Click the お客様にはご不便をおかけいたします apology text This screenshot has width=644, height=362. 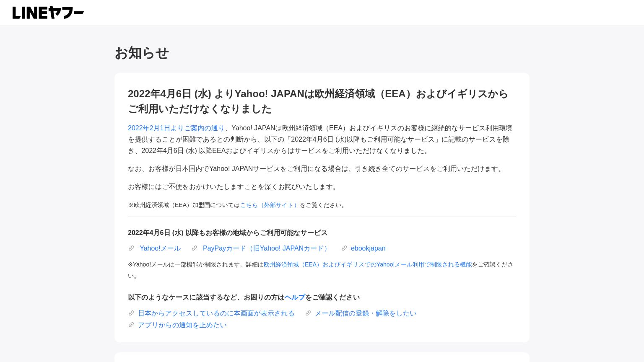click(x=233, y=187)
